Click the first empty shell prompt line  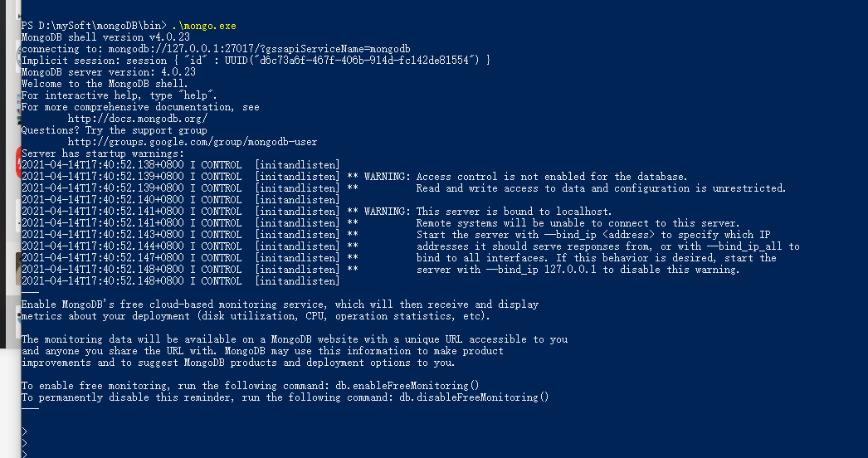24,431
